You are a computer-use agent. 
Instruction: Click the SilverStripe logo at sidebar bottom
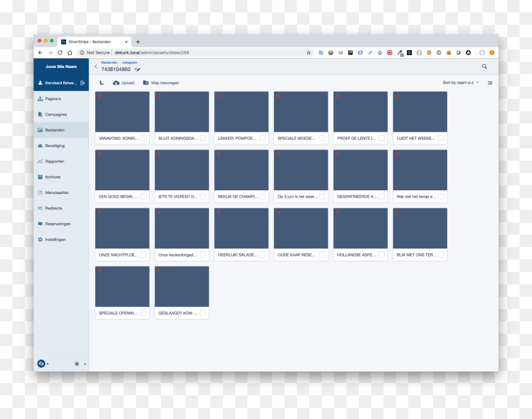coord(41,364)
